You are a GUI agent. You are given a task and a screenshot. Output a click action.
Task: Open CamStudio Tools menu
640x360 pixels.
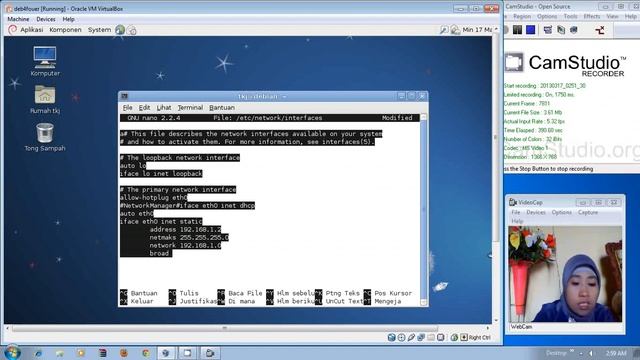(570, 16)
